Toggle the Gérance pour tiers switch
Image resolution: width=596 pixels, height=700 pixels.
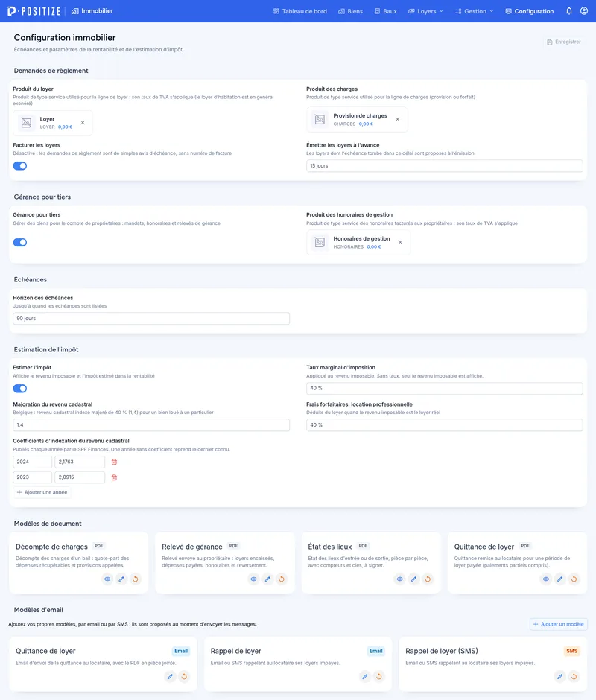coord(20,243)
